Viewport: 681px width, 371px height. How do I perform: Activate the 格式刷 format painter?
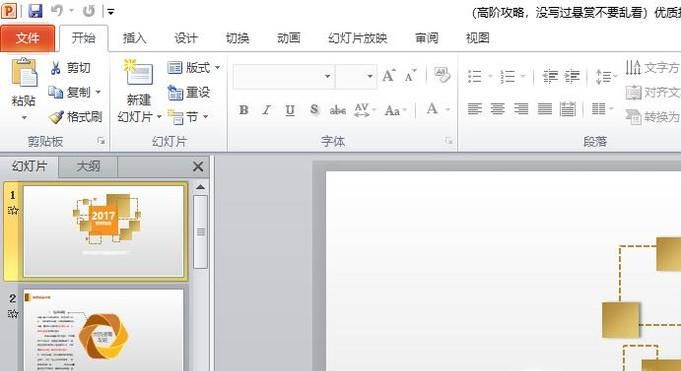pos(76,116)
